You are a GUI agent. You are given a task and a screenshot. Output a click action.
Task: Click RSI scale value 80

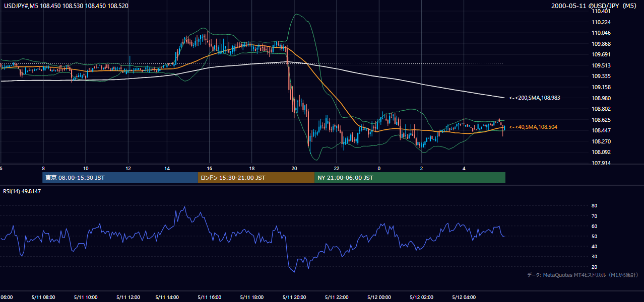click(x=595, y=206)
